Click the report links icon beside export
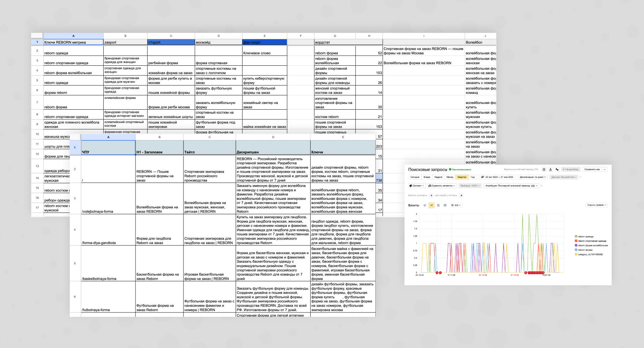The width and height of the screenshot is (644, 348). click(x=557, y=170)
